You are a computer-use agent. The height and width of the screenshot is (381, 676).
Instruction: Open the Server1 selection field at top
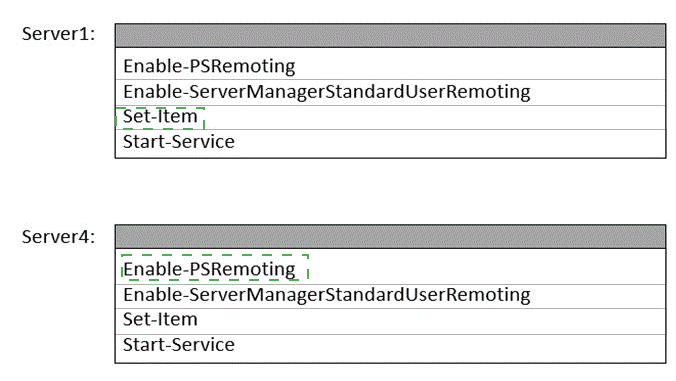point(390,35)
